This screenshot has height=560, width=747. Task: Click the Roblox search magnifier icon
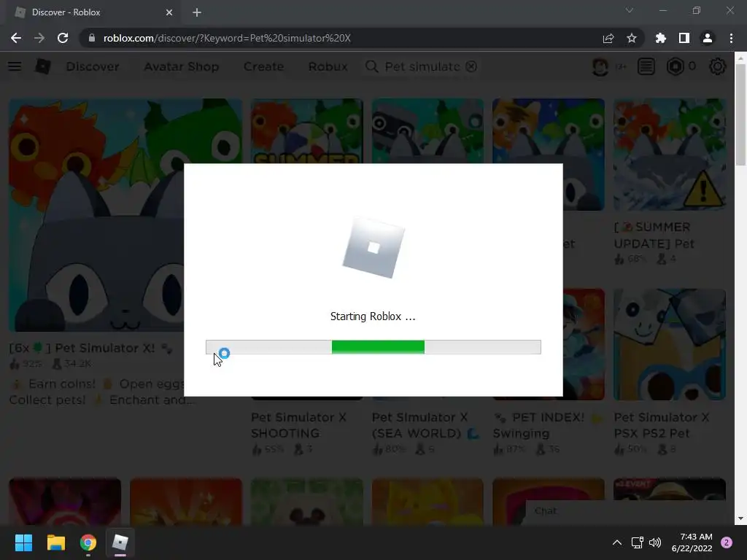371,66
